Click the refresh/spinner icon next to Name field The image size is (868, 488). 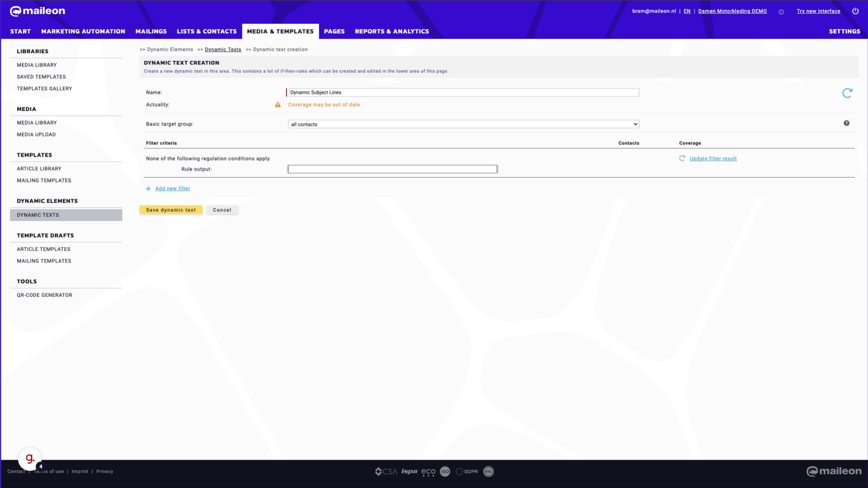(847, 93)
